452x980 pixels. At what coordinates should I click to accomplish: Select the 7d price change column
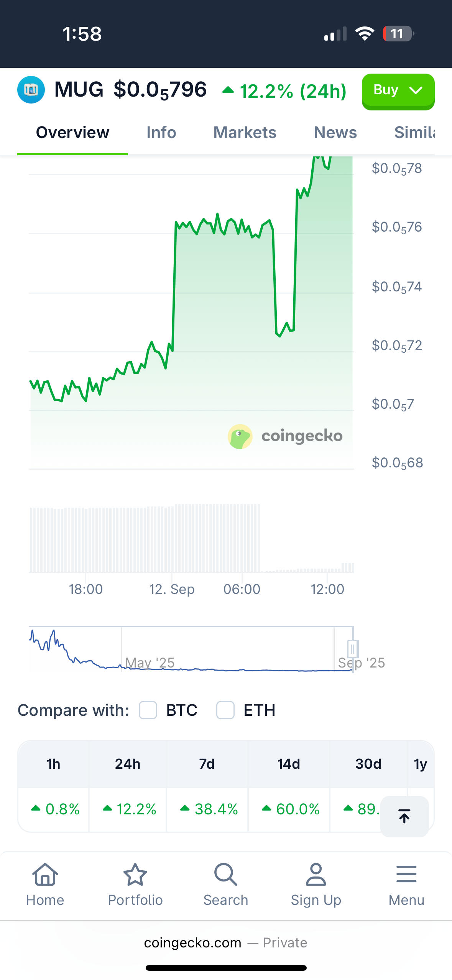pyautogui.click(x=207, y=786)
